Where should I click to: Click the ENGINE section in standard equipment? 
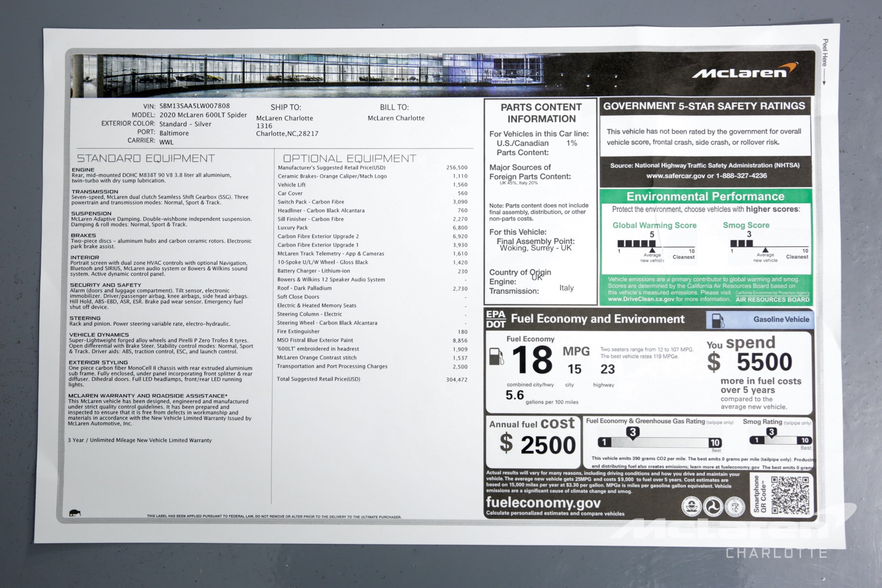pos(151,175)
